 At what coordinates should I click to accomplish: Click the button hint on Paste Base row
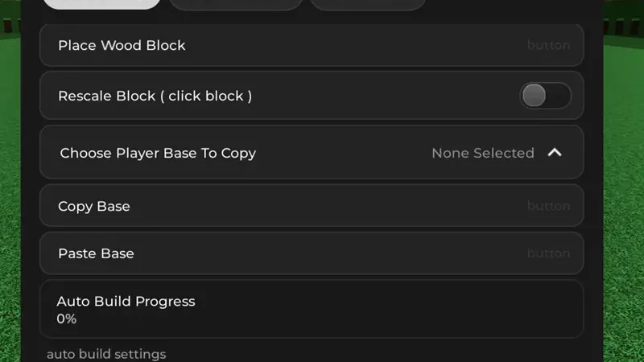[548, 253]
